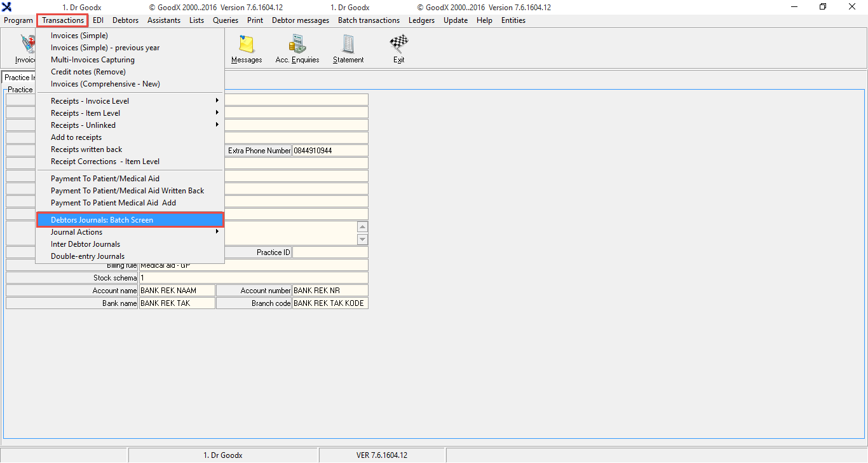The image size is (868, 463).
Task: Open the Debtors menu
Action: click(125, 20)
